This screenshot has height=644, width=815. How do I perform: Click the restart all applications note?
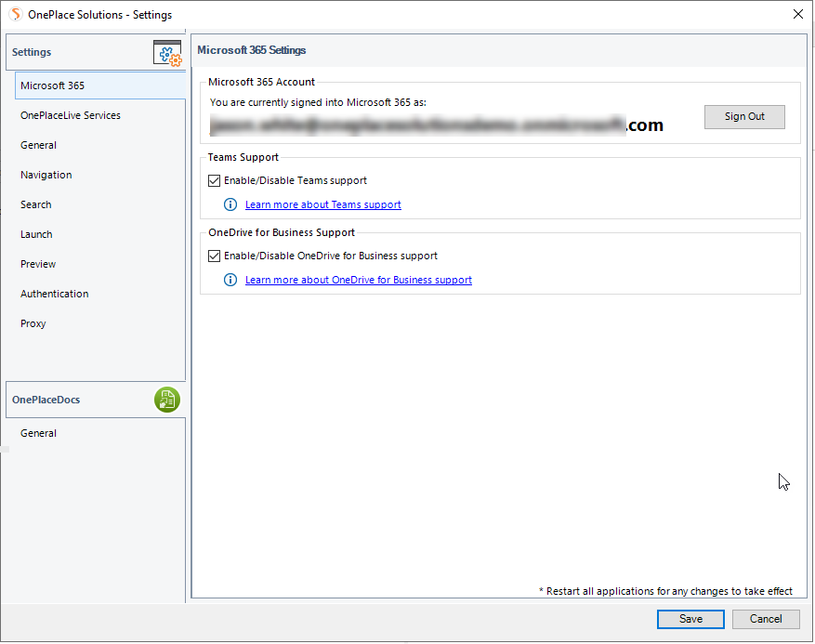tap(665, 592)
